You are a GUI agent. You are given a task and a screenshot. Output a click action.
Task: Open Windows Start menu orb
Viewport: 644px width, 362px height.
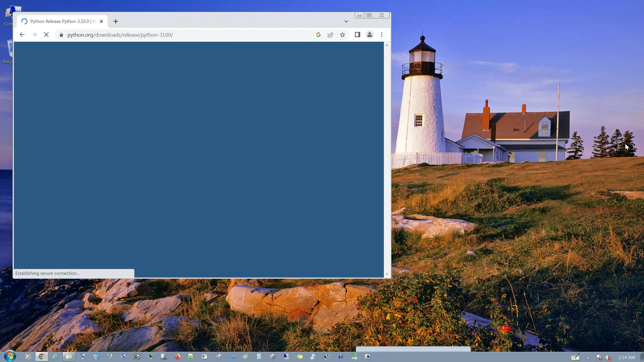pyautogui.click(x=10, y=356)
